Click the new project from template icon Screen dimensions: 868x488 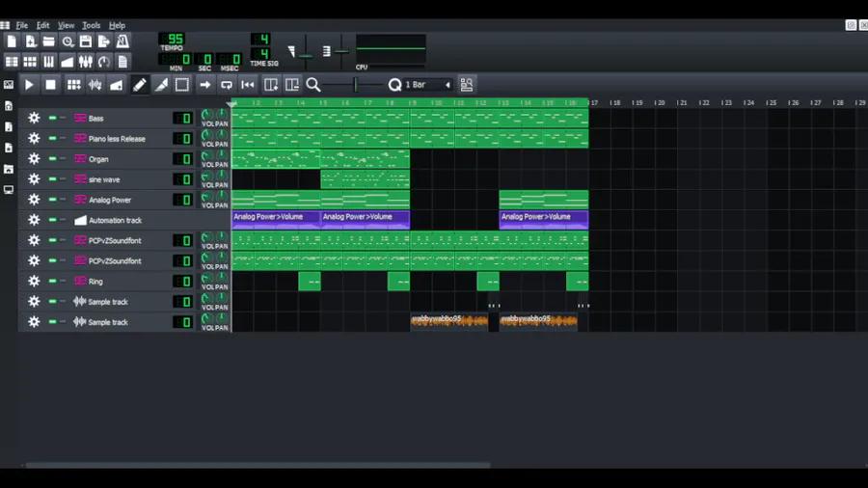(x=30, y=41)
